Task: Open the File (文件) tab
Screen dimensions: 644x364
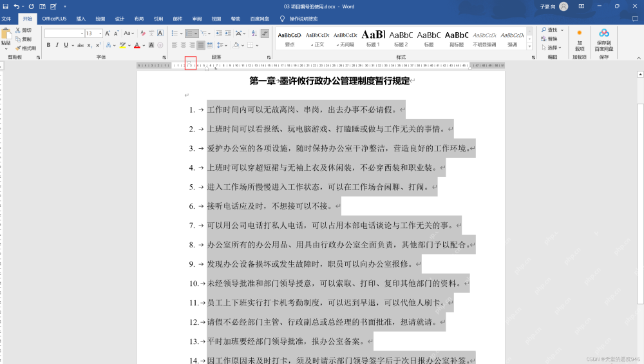Action: coord(6,19)
